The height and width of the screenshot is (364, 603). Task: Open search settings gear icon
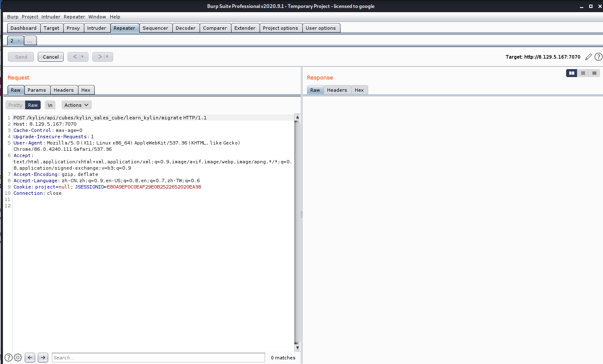(x=18, y=357)
